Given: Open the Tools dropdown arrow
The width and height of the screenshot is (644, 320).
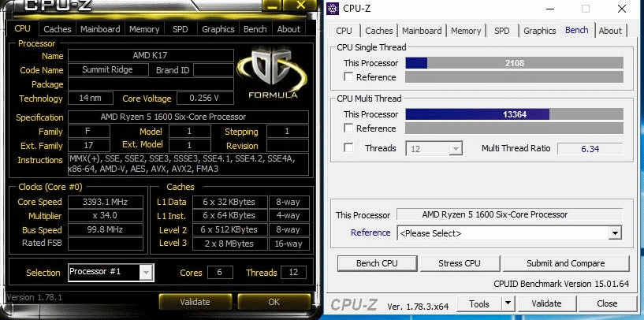Looking at the screenshot, I should [508, 304].
